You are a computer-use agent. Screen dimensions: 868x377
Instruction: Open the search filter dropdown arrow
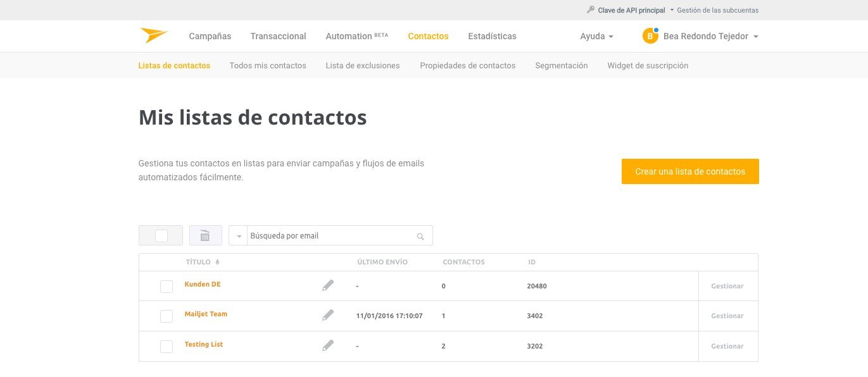tap(239, 235)
